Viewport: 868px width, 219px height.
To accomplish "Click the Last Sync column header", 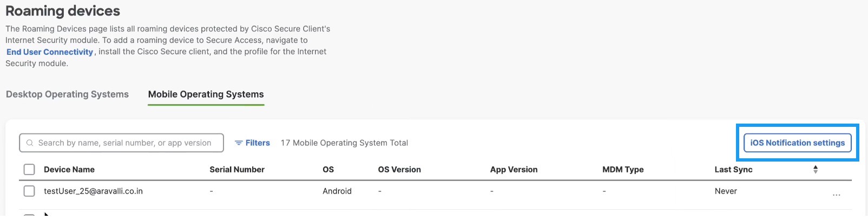I will [x=734, y=170].
